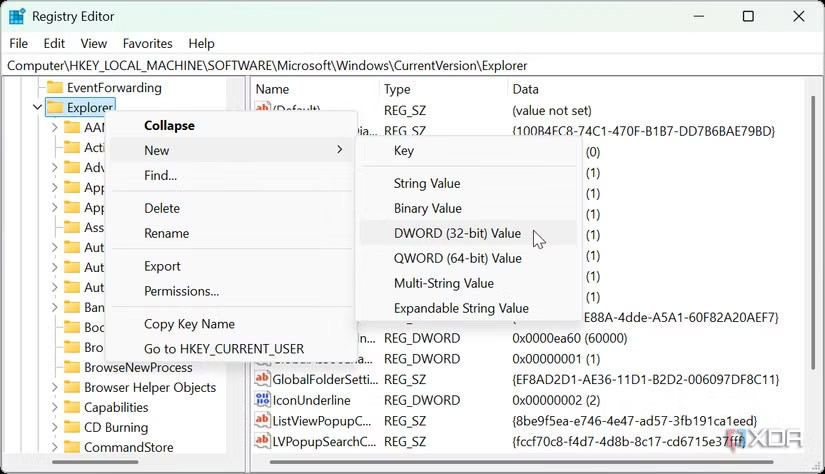Click Go to HKEY_CURRENT_USER entry
Screen dimensions: 825x474
223,349
